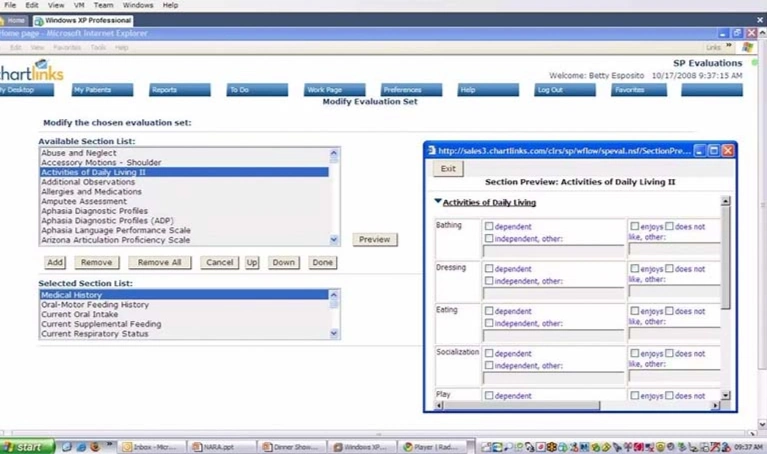Image resolution: width=767 pixels, height=454 pixels.
Task: Open the My Patients tab
Action: 103,90
